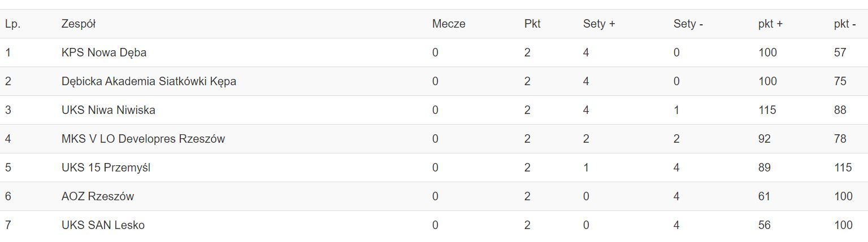The width and height of the screenshot is (868, 242).
Task: Select the UKS SAN Lesko team name
Action: click(103, 225)
